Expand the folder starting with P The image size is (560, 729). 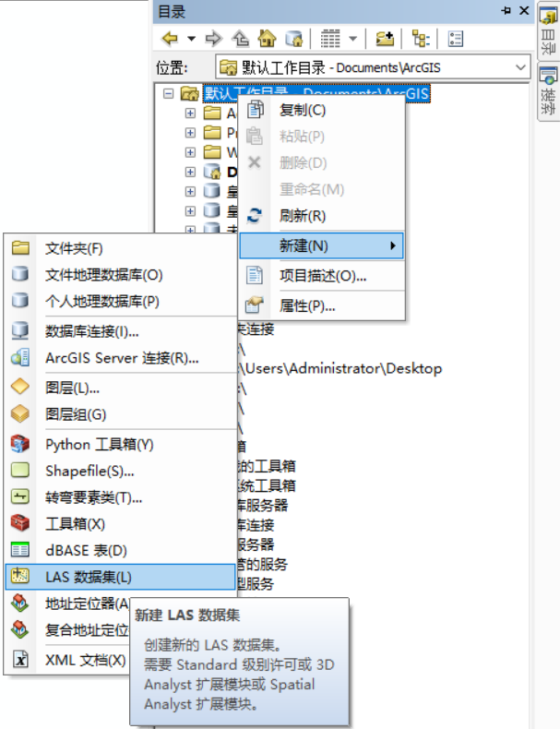click(190, 133)
